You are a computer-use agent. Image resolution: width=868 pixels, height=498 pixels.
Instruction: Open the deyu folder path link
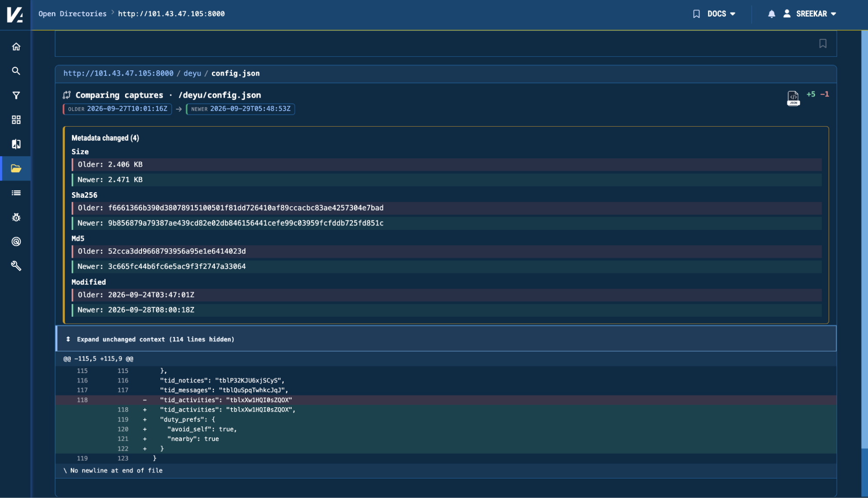[192, 73]
